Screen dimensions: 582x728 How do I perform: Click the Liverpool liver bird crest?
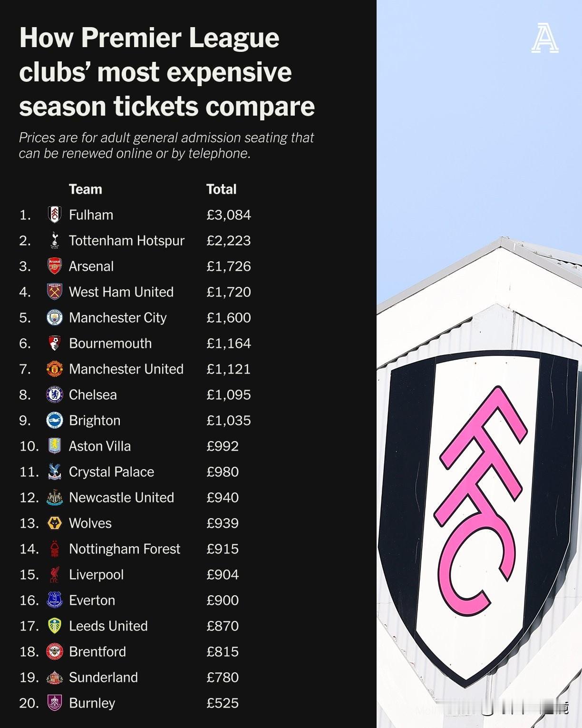pos(55,574)
